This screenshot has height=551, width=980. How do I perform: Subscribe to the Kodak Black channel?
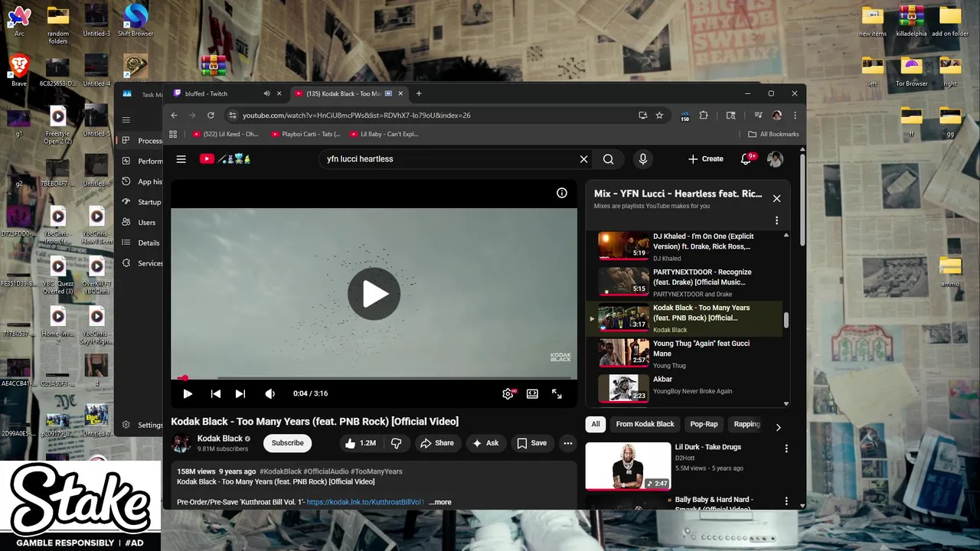pos(288,443)
